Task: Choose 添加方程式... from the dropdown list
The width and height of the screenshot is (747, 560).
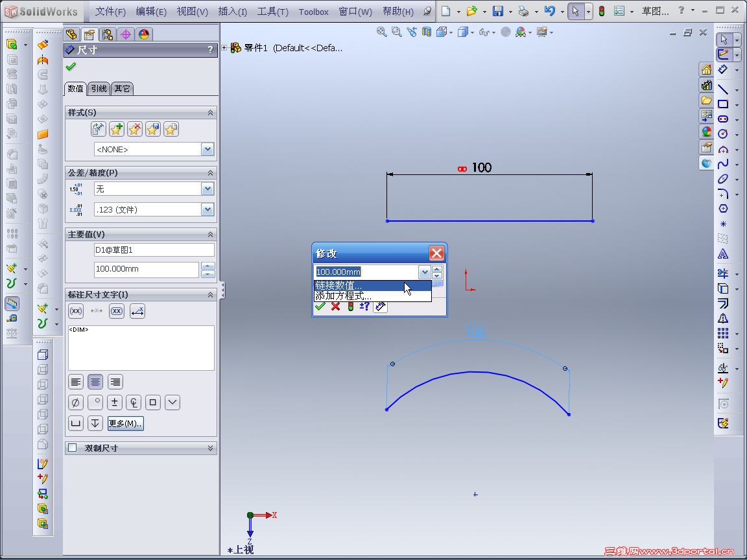Action: coord(373,296)
